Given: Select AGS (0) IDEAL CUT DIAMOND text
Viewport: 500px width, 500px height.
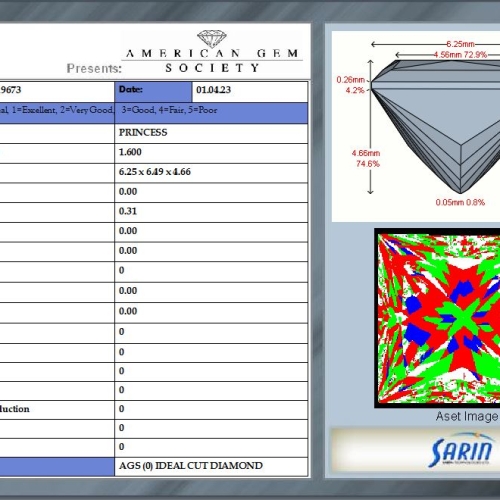Looking at the screenshot, I should pos(191,465).
